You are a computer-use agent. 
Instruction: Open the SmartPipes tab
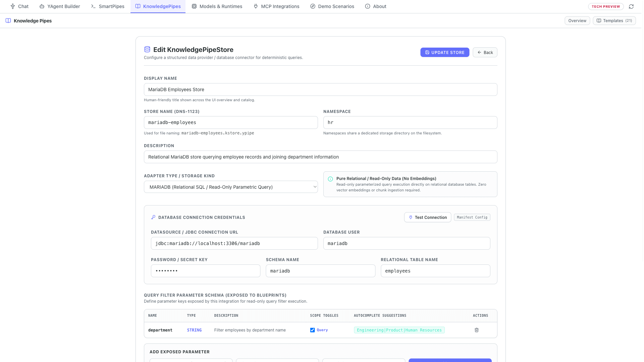tap(108, 6)
